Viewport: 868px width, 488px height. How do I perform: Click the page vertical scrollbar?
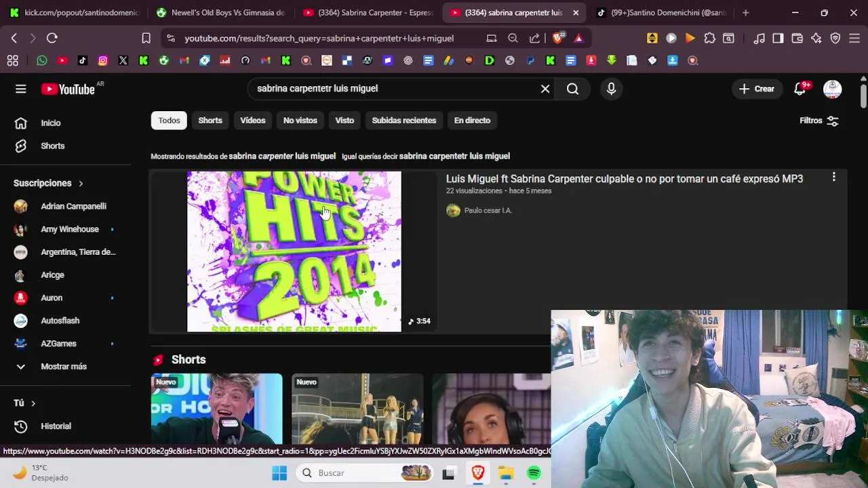click(863, 95)
